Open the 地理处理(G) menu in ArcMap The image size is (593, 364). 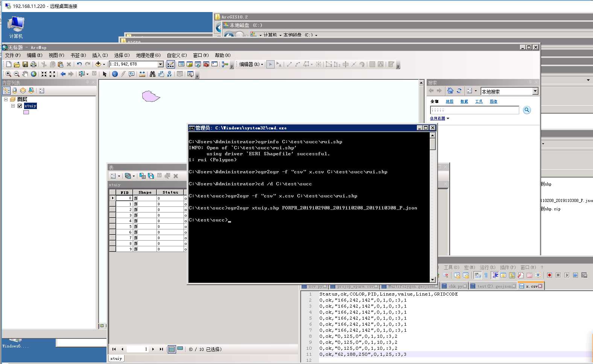point(148,55)
